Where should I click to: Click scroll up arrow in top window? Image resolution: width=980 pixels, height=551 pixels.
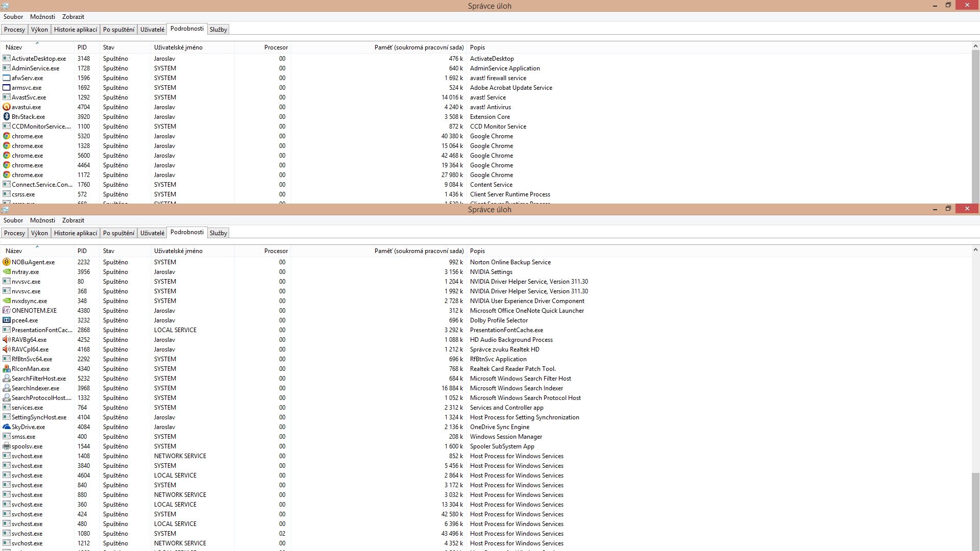tap(975, 46)
